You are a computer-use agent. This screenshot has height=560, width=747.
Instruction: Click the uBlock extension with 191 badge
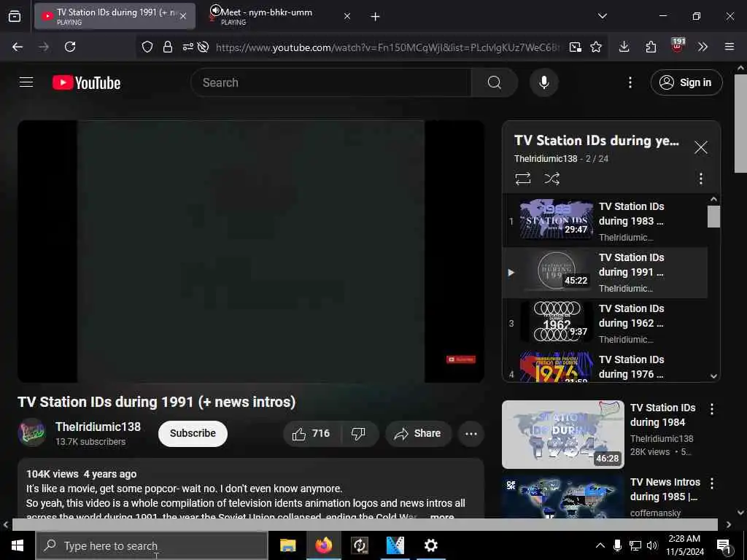coord(677,46)
